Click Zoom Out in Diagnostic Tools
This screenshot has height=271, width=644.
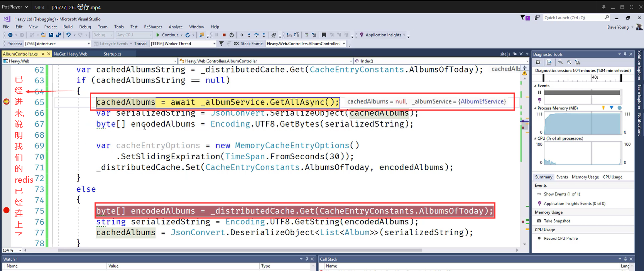click(569, 62)
